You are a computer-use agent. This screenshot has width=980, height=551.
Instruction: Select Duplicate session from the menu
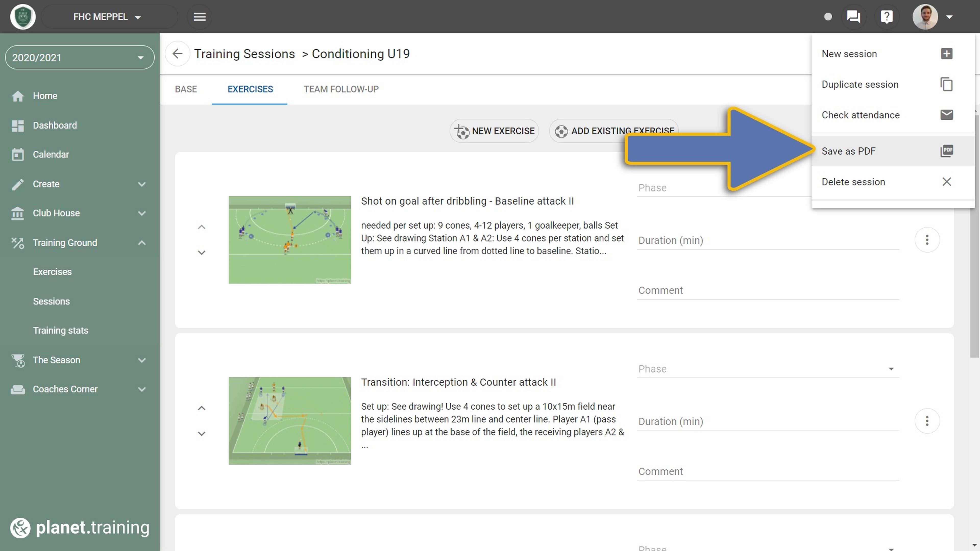tap(893, 84)
